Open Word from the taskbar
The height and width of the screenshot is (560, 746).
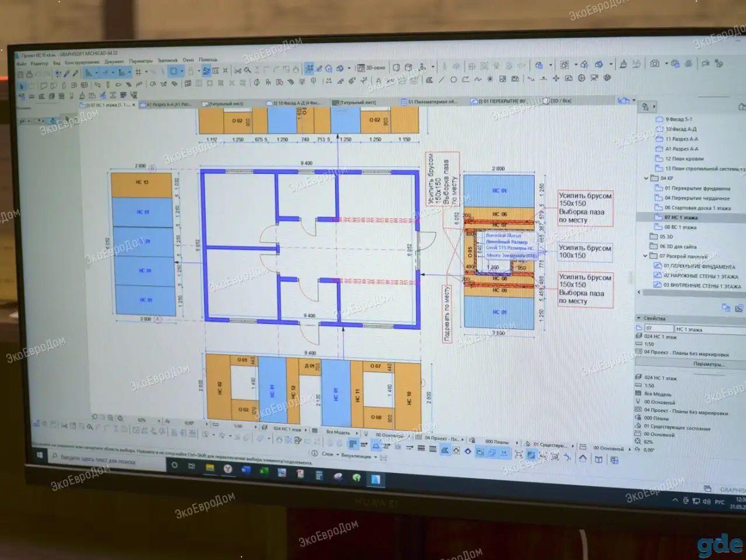(246, 470)
